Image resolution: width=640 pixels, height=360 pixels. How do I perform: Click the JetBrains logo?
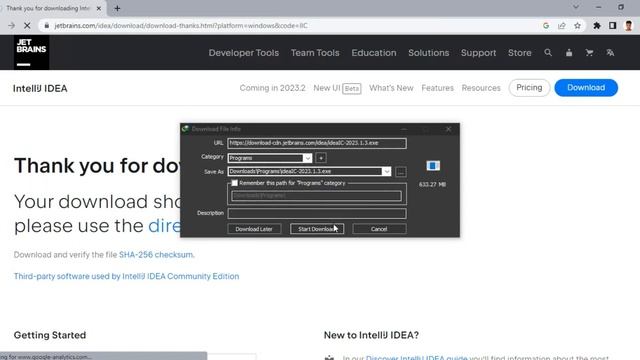pos(31,52)
